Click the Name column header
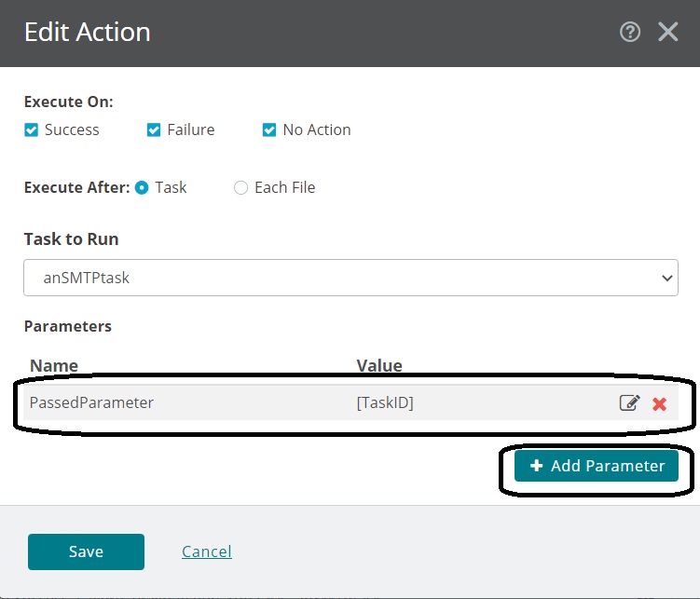The image size is (700, 599). click(x=54, y=365)
